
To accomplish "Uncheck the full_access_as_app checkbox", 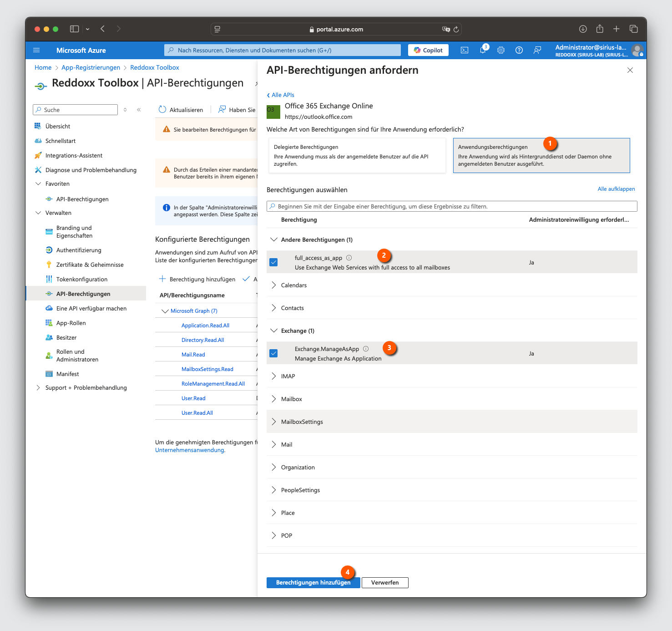I will pos(273,262).
